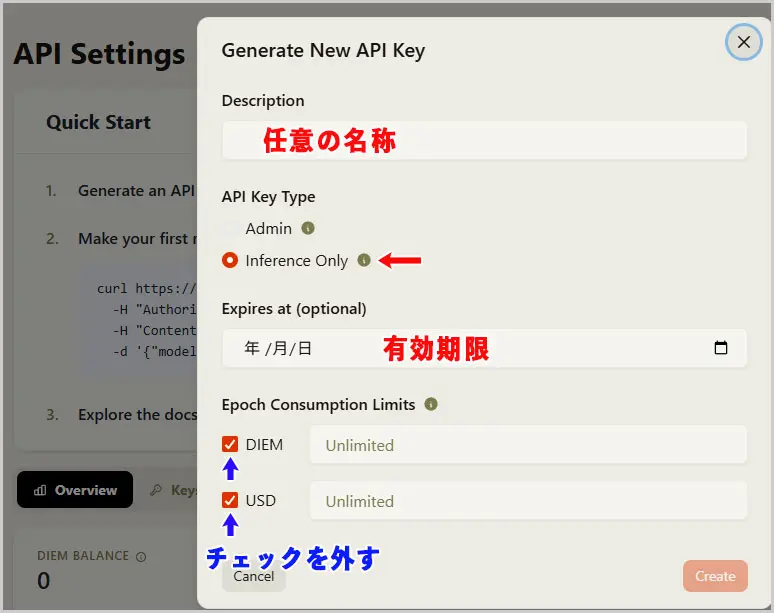Uncheck the DIEM limit checkbox
774x613 pixels.
[230, 444]
